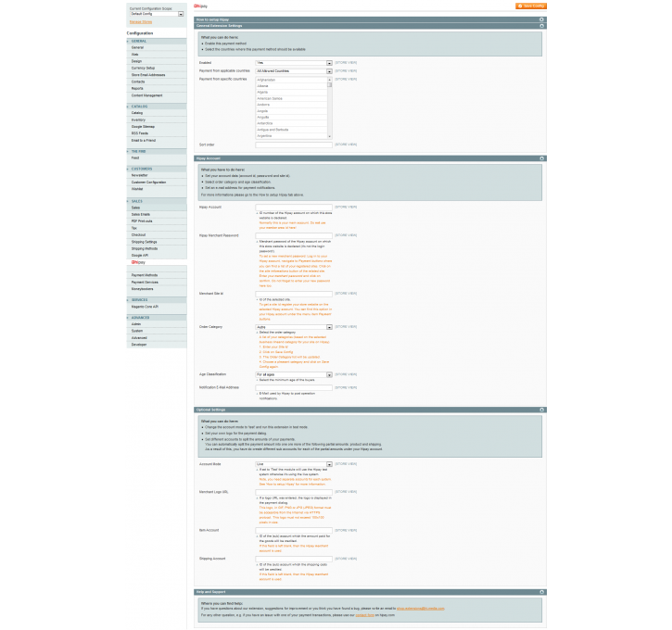Focus the Merchant Site Id field
The image size is (672, 630).
click(x=294, y=294)
